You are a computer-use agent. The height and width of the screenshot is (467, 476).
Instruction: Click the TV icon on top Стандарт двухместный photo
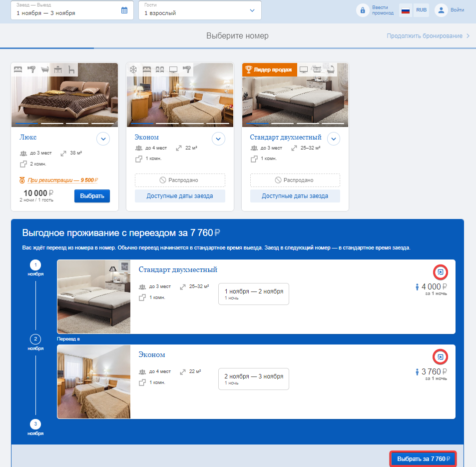[x=304, y=69]
